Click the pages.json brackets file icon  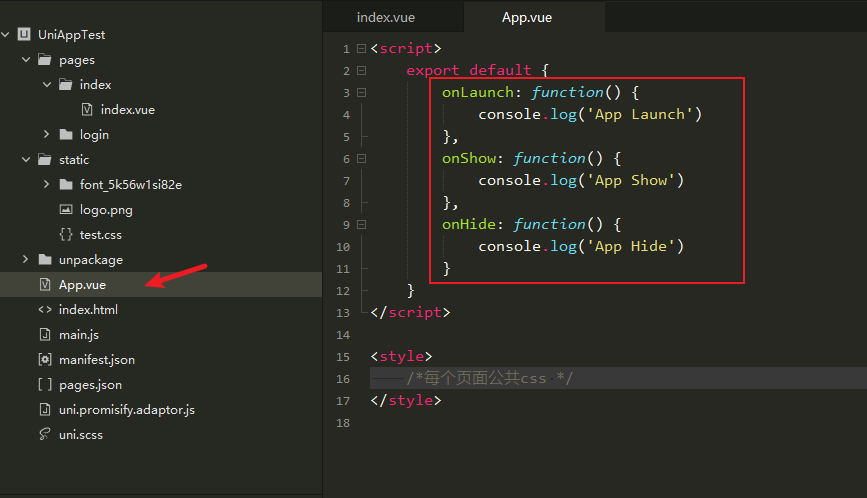[45, 384]
